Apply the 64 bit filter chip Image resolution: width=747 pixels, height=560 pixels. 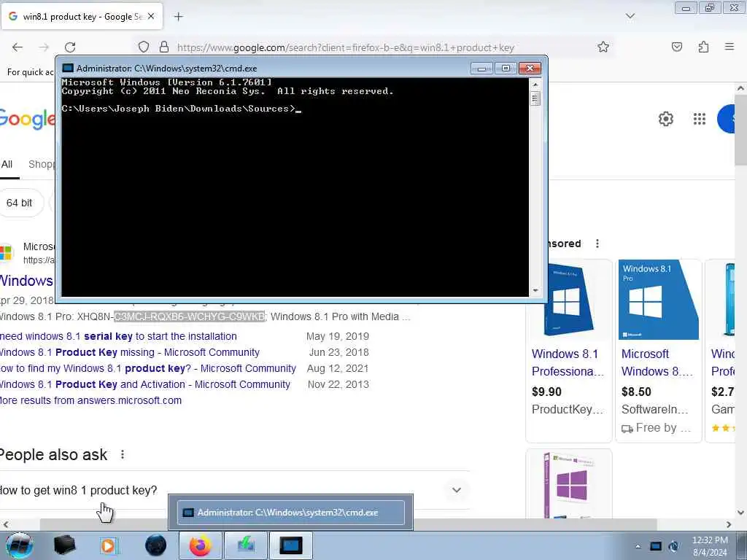[19, 203]
